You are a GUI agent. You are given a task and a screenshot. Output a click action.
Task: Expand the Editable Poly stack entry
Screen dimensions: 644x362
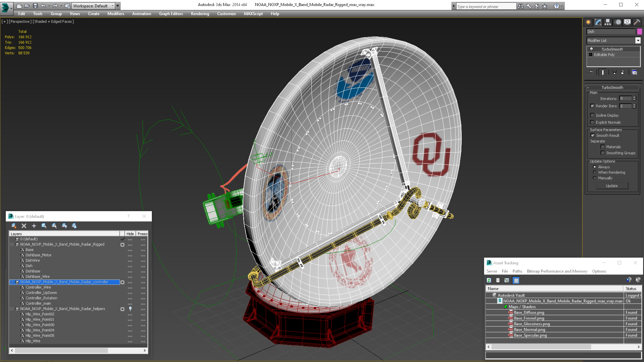[x=591, y=55]
